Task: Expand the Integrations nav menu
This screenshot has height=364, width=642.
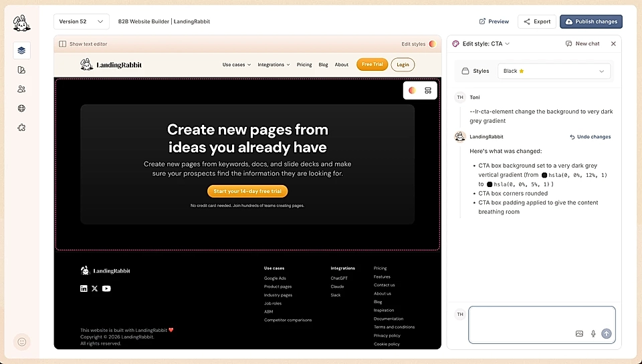Action: pos(274,65)
